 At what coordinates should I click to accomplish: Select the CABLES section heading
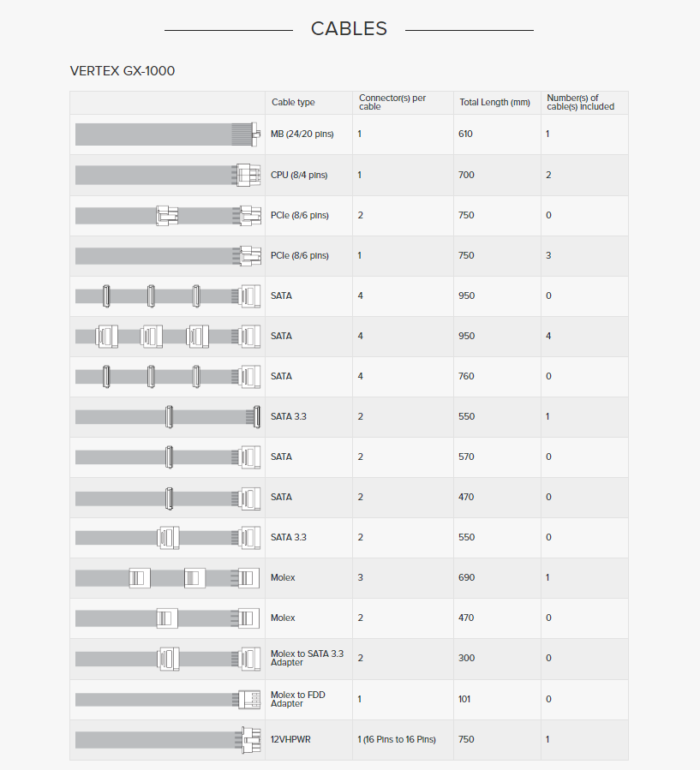pos(349,29)
